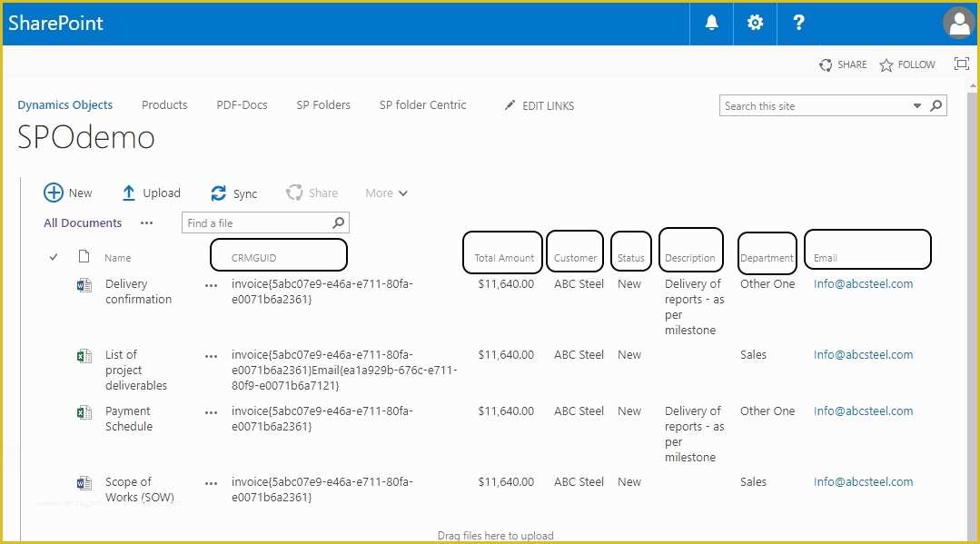This screenshot has width=980, height=544.
Task: Sort by the Department column header
Action: [767, 258]
